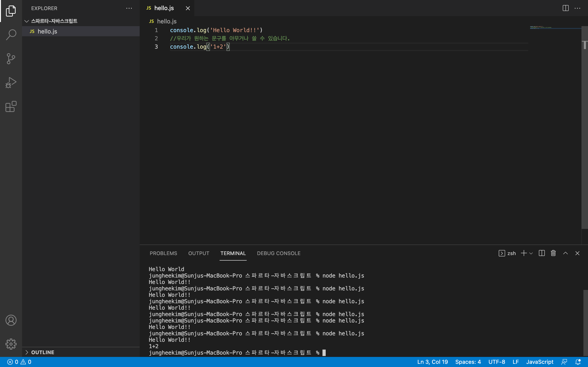Viewport: 588px width, 367px height.
Task: Open the Accounts menu icon
Action: tap(11, 320)
